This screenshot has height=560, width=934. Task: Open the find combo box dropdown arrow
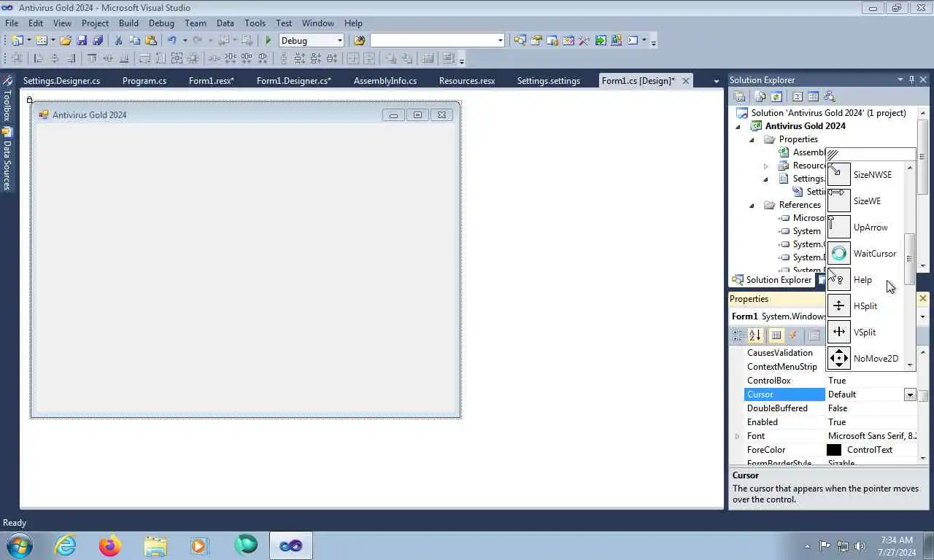(500, 41)
